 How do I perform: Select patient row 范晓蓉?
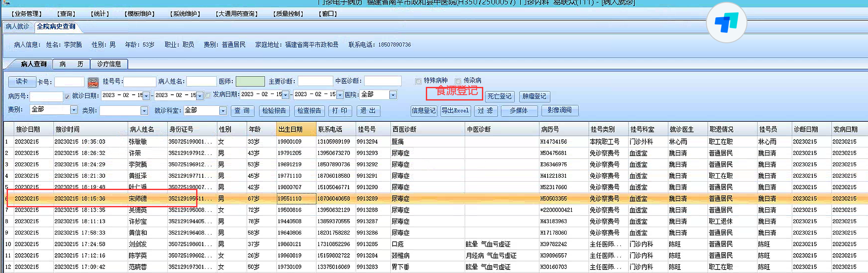click(x=436, y=267)
